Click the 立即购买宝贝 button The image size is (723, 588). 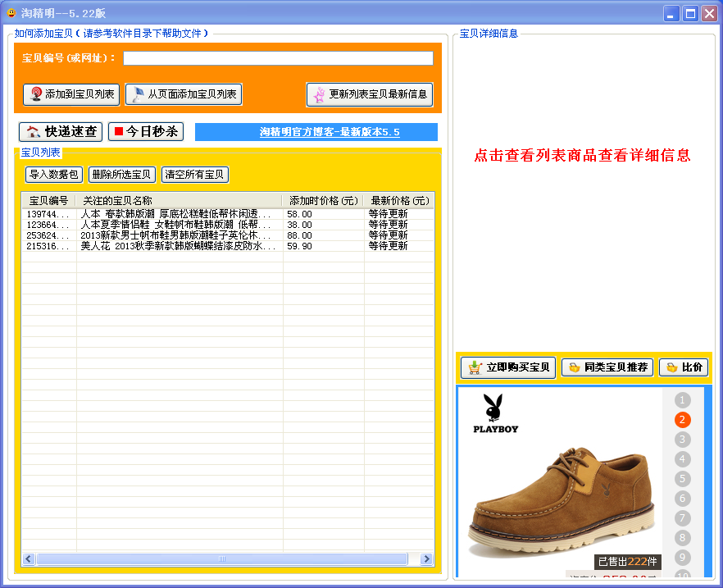508,367
